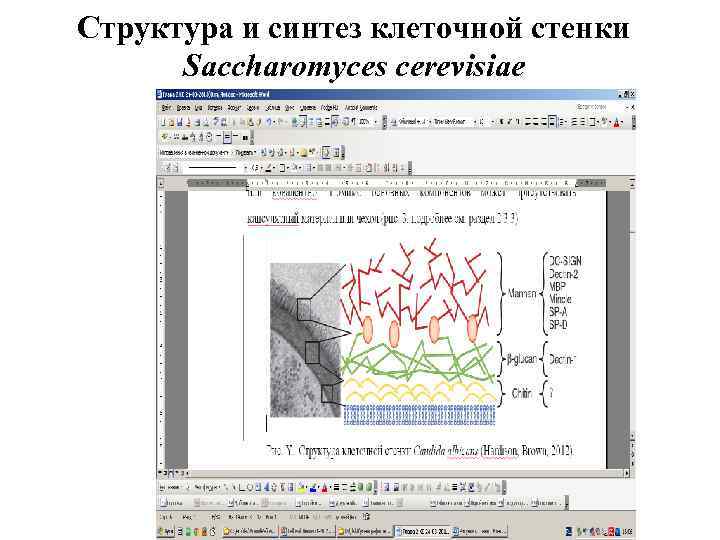Viewport: 720px width, 540px height.
Task: Align the text to the left
Action: point(528,122)
